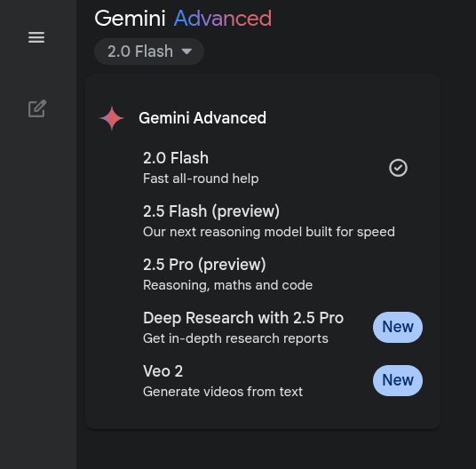This screenshot has width=476, height=469.
Task: Choose 2.5 Flash (preview) model
Action: [x=263, y=221]
